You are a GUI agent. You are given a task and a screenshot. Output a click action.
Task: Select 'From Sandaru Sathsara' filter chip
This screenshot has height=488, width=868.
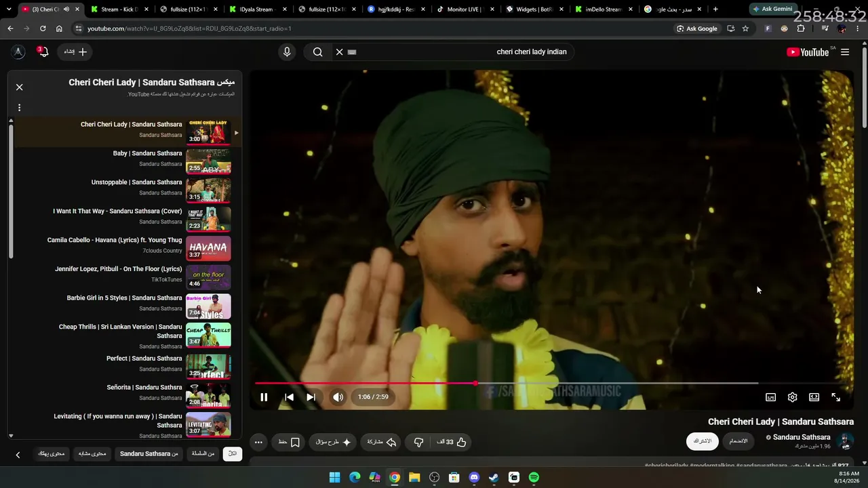coord(149,453)
